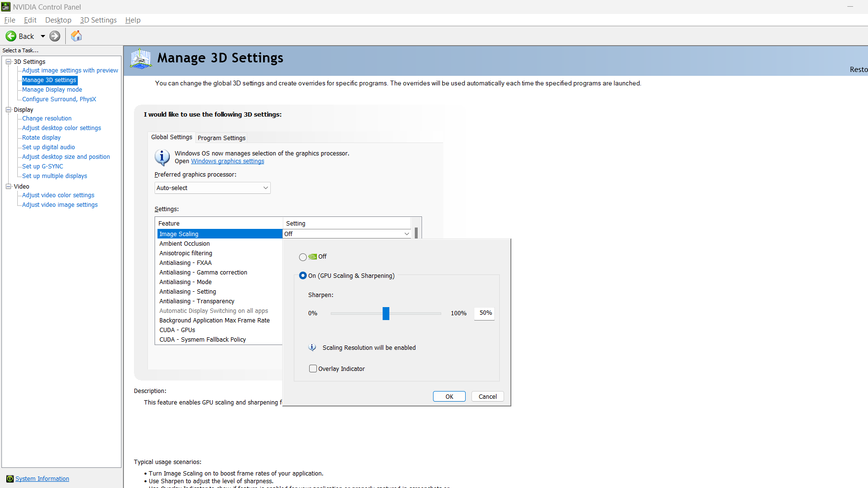The image size is (868, 488).
Task: Select Antialiasing - Gamma correction row
Action: (220, 273)
